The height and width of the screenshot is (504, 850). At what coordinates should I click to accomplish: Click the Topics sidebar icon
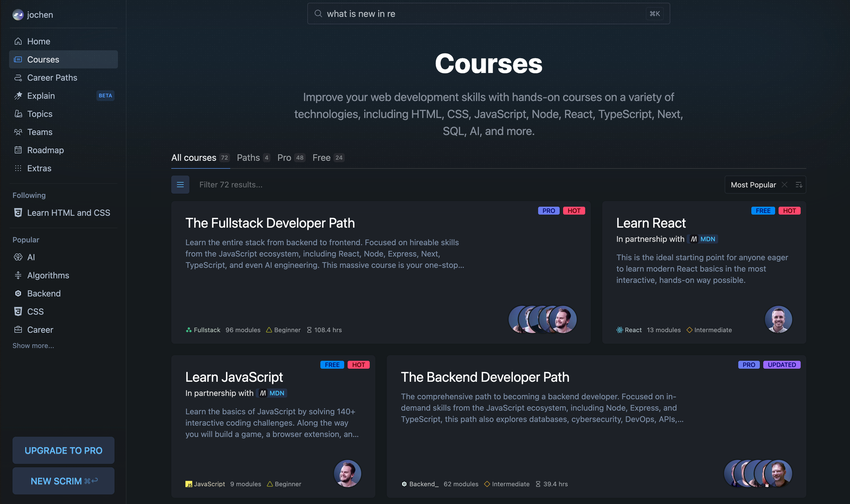(18, 114)
